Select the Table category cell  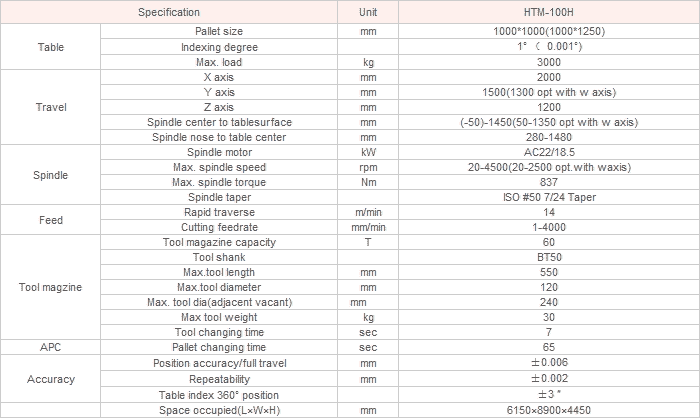pyautogui.click(x=50, y=47)
